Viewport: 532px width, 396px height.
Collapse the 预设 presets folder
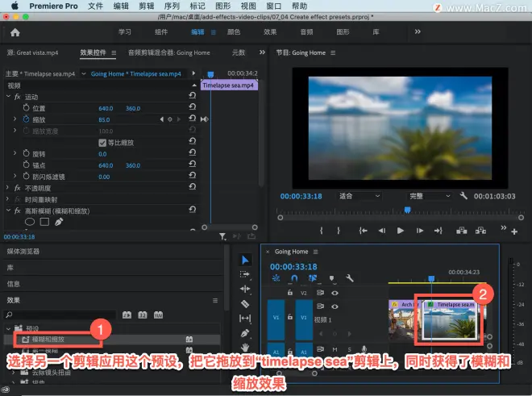8,328
